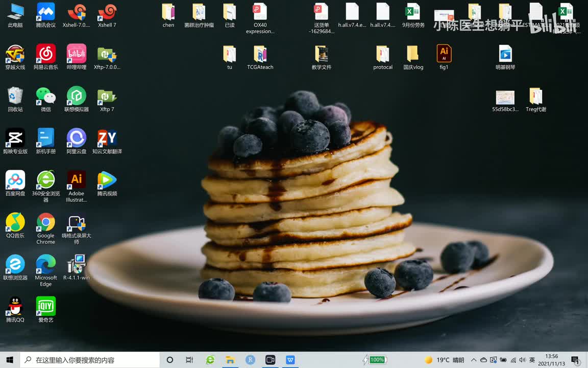Click the Windows Start button
The width and height of the screenshot is (588, 368).
click(x=10, y=360)
